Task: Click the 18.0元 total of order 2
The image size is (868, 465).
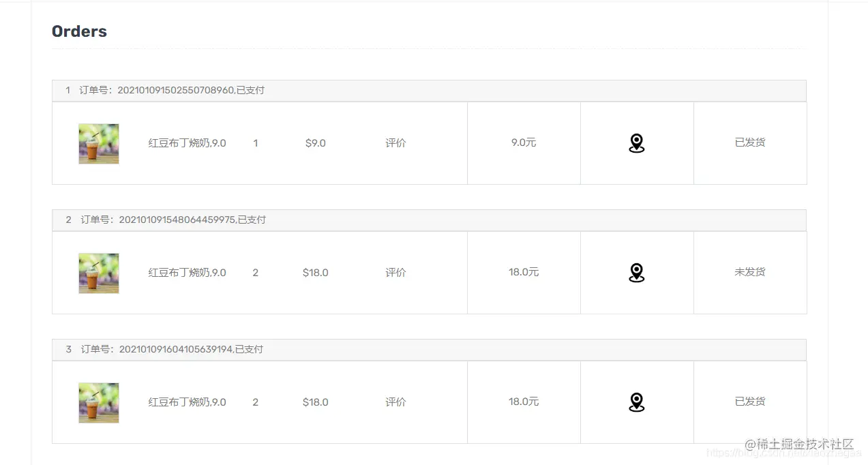Action: 524,272
